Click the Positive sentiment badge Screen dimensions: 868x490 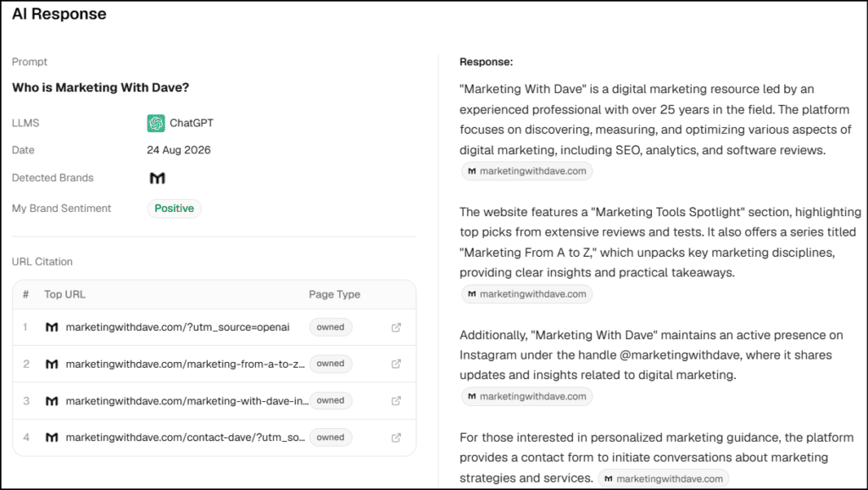click(175, 209)
